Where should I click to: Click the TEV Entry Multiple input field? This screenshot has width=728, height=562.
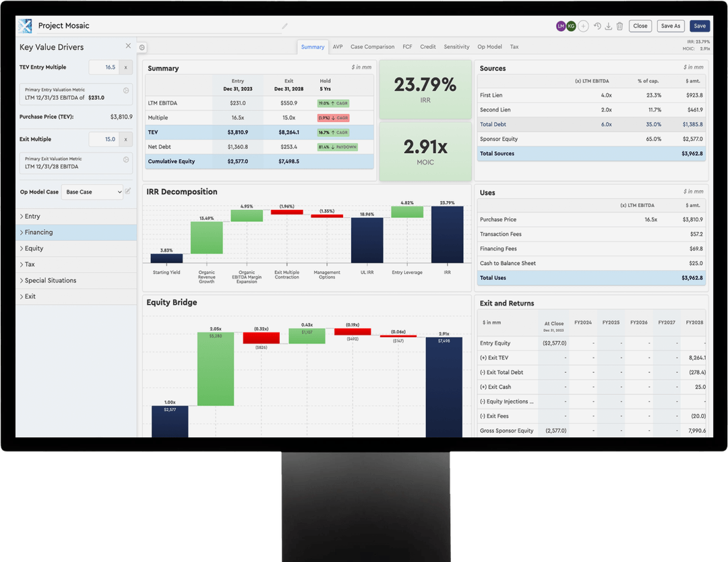tap(104, 67)
